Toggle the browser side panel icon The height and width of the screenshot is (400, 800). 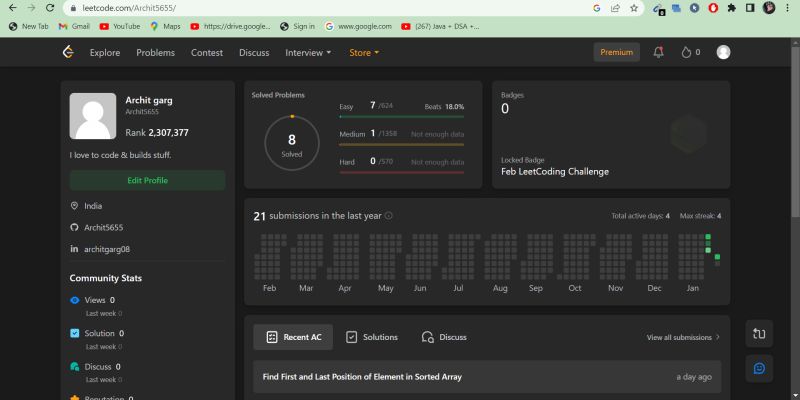tap(749, 8)
